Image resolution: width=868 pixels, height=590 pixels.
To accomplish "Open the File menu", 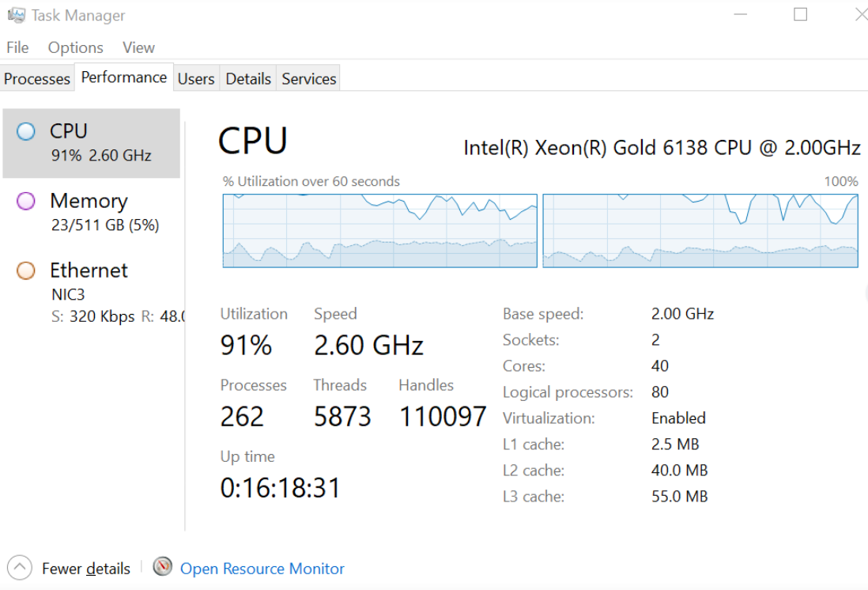I will tap(17, 47).
